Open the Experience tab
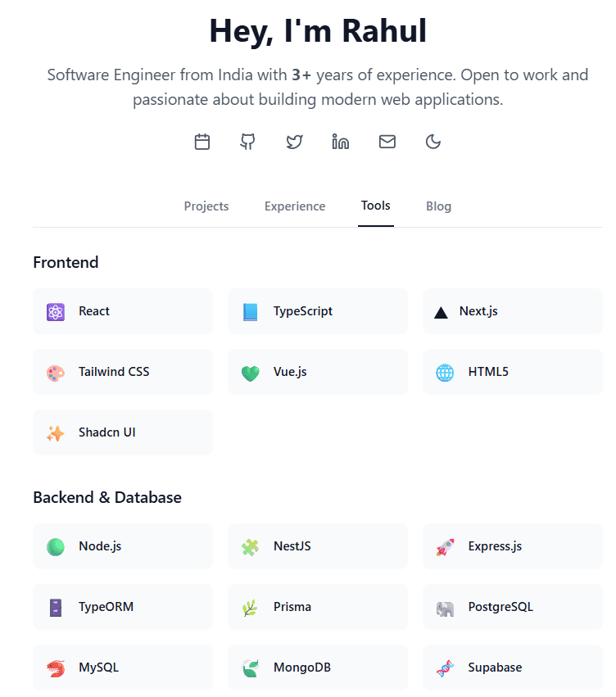 [295, 206]
